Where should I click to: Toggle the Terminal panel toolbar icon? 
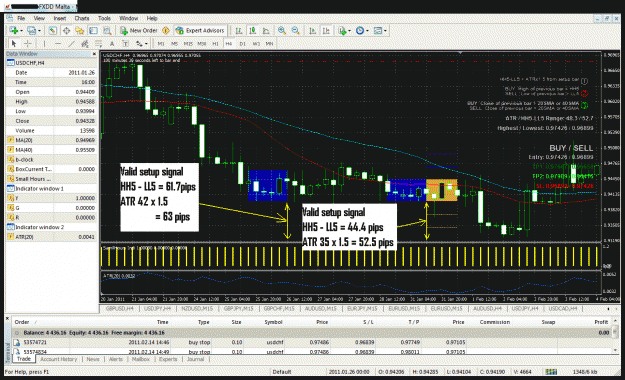click(x=93, y=30)
